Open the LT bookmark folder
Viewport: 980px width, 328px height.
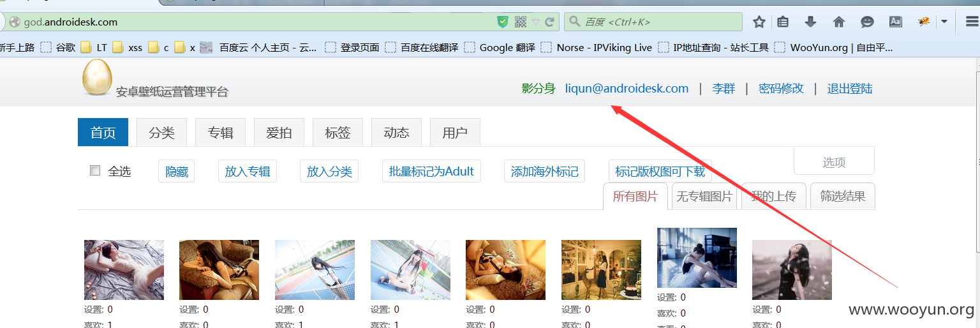pyautogui.click(x=94, y=47)
